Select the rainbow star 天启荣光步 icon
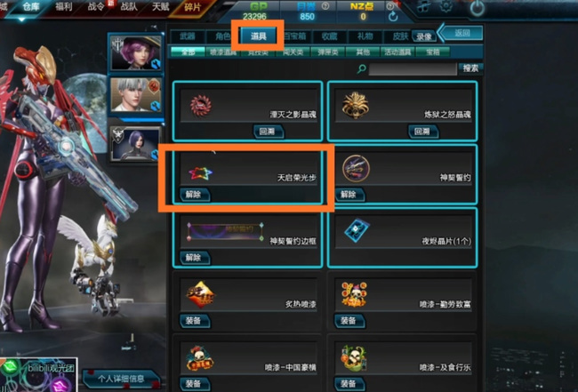Screen dimensions: 578x392 click(x=201, y=173)
